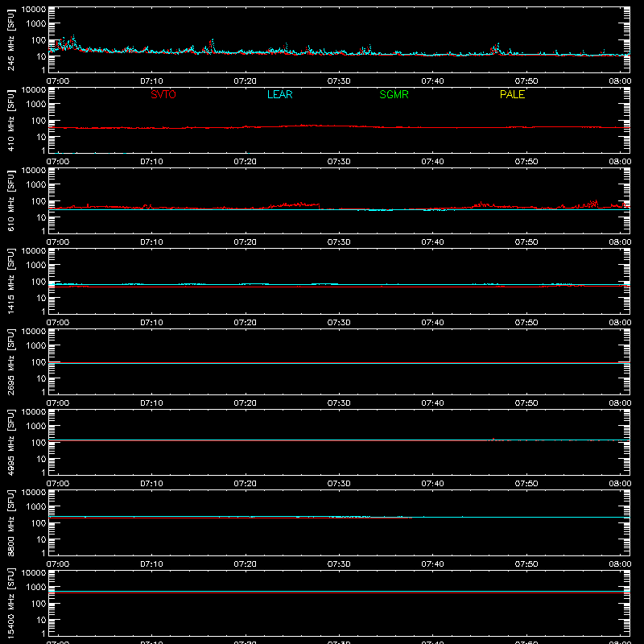
Task: Click the 07:30 label below the 8800 MHz panel
Action: [339, 564]
